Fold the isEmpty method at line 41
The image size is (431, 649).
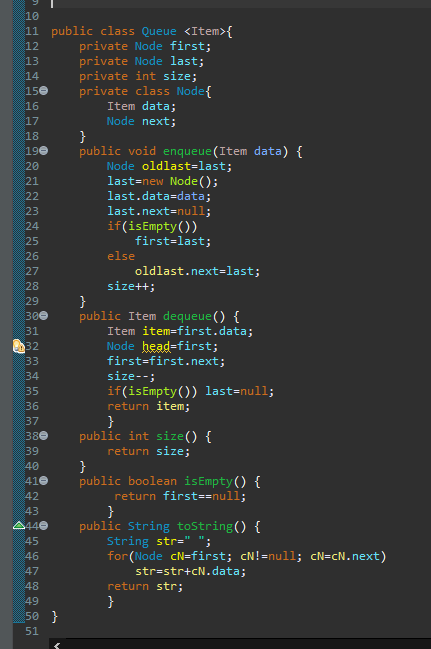43,481
